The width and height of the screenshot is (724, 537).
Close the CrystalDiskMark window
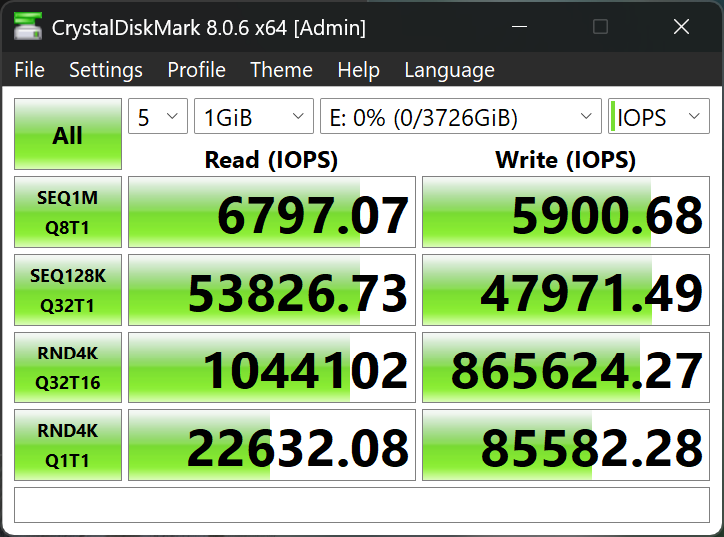coord(681,27)
